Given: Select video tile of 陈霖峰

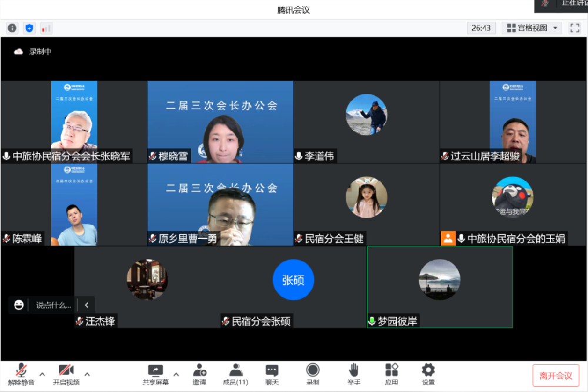Looking at the screenshot, I should (74, 205).
